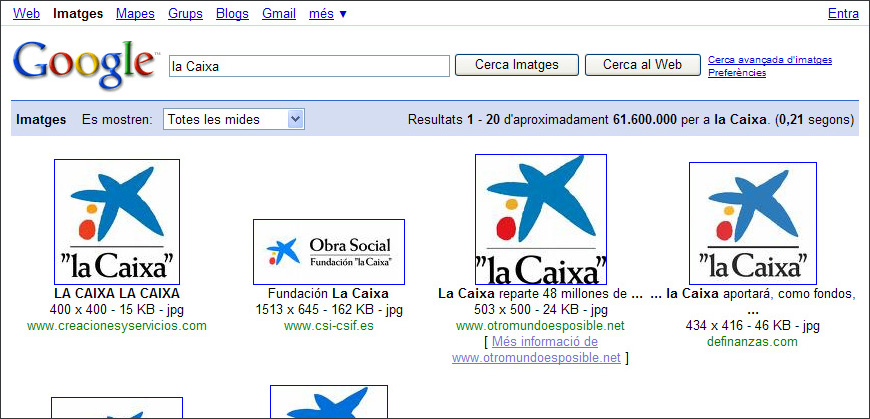This screenshot has width=870, height=419.
Task: Focus the search box containing 'la Caixa'
Action: tap(309, 66)
